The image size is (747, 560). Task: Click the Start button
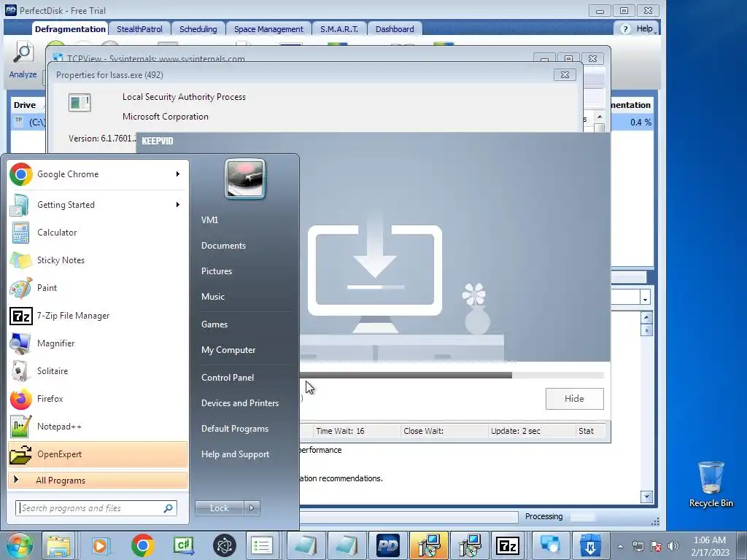(x=19, y=545)
